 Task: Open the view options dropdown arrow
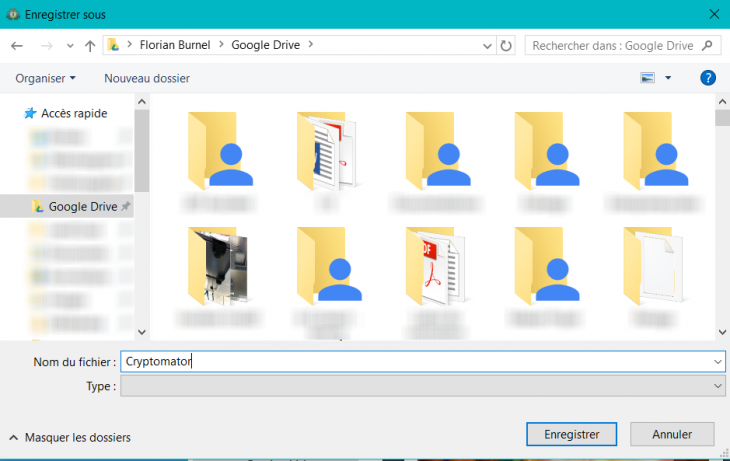(668, 78)
